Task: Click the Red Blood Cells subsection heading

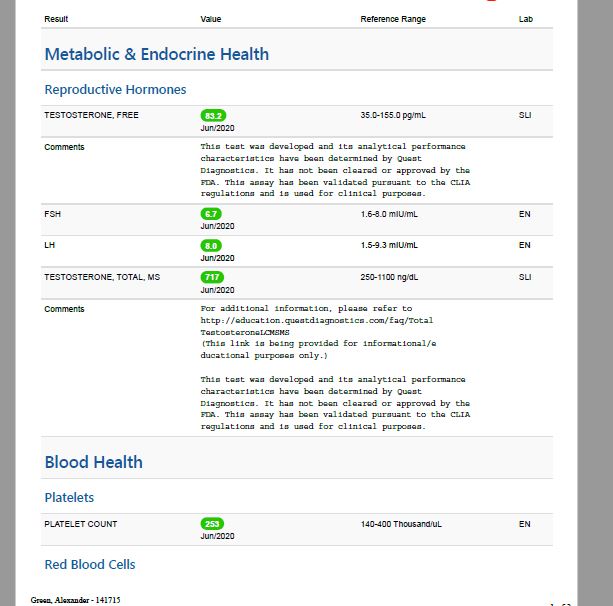Action: (90, 564)
